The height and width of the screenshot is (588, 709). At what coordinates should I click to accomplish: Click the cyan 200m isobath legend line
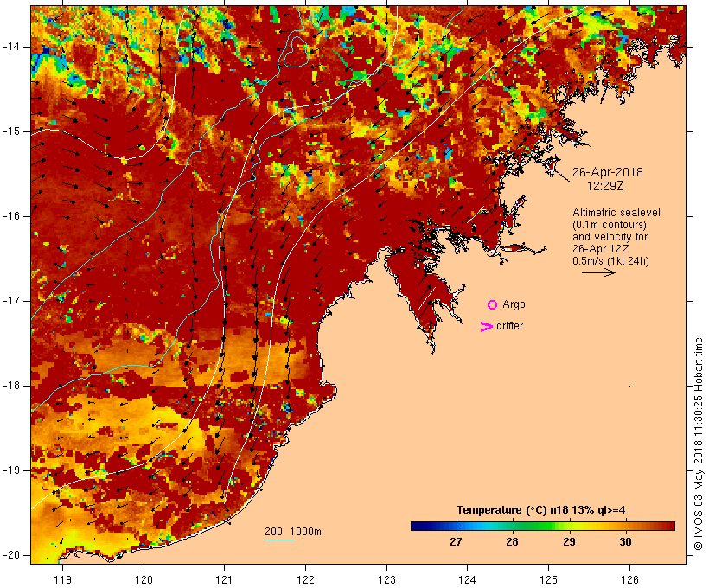tap(279, 540)
